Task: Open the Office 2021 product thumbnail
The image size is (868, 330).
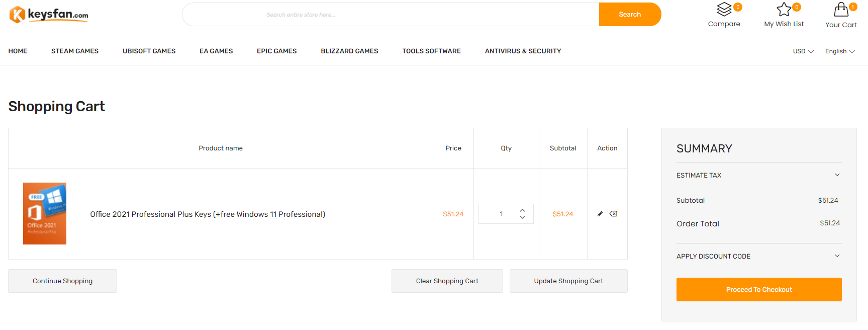Action: (x=45, y=214)
